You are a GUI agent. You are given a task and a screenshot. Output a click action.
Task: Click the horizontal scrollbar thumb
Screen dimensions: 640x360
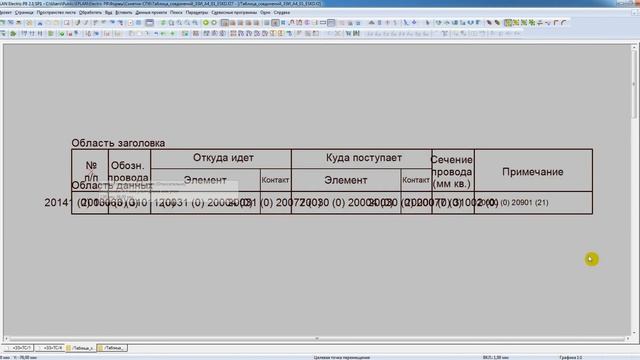coord(317,338)
